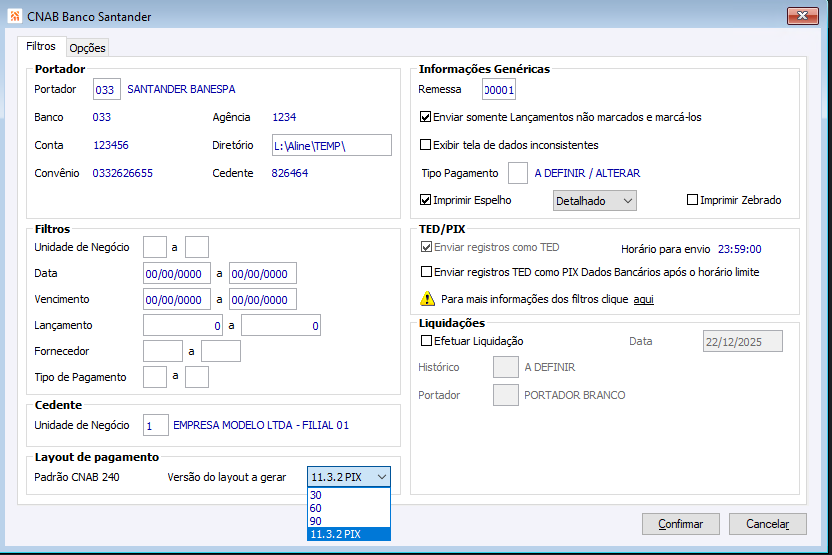
Task: Click the A DEFINIR / ALTERAR text
Action: point(587,173)
